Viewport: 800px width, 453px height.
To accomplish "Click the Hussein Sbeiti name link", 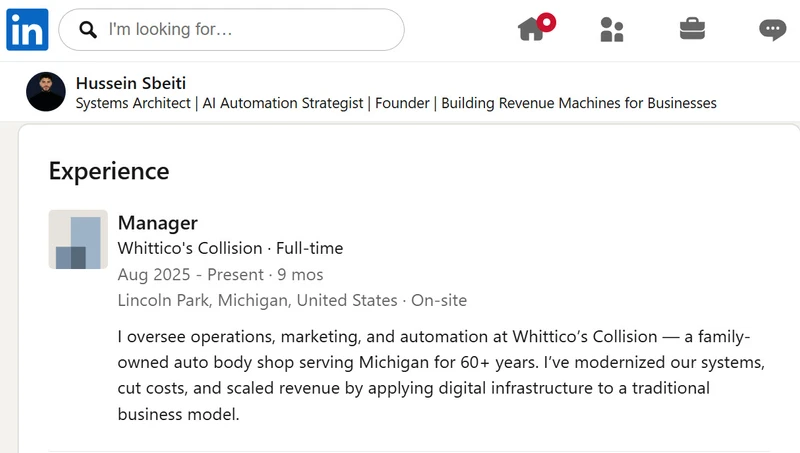I will click(x=131, y=83).
